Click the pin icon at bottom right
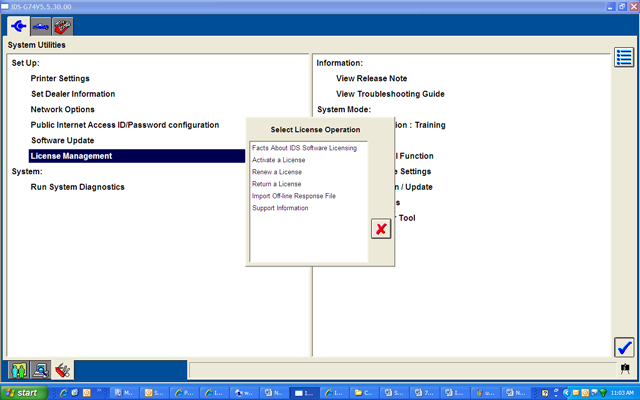Viewport: 640px width, 400px height. (x=625, y=369)
